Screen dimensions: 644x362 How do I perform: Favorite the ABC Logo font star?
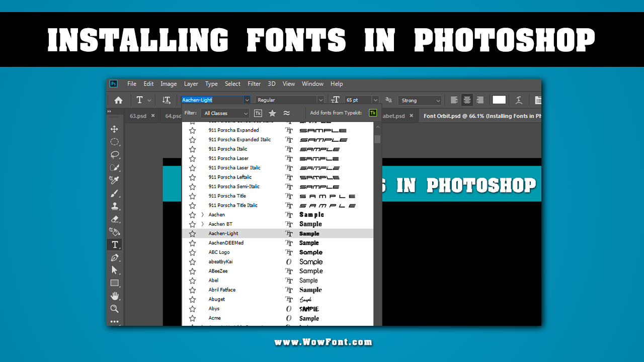[x=192, y=252]
